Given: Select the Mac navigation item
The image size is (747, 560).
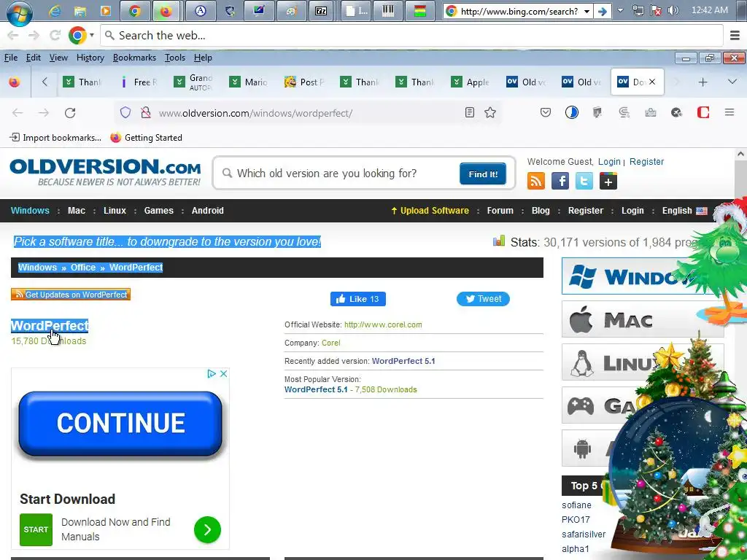Looking at the screenshot, I should click(76, 211).
